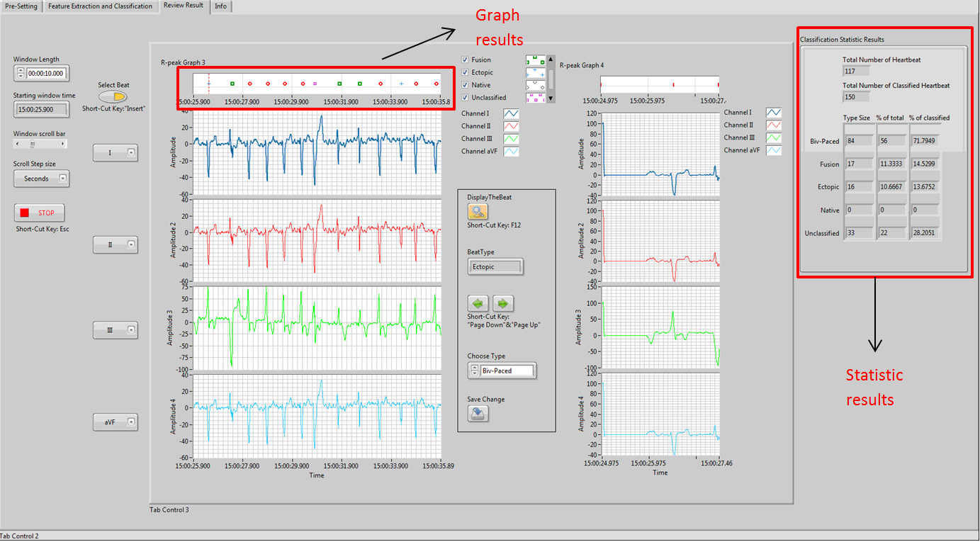Click the Window scroll bar thumb

(32, 144)
